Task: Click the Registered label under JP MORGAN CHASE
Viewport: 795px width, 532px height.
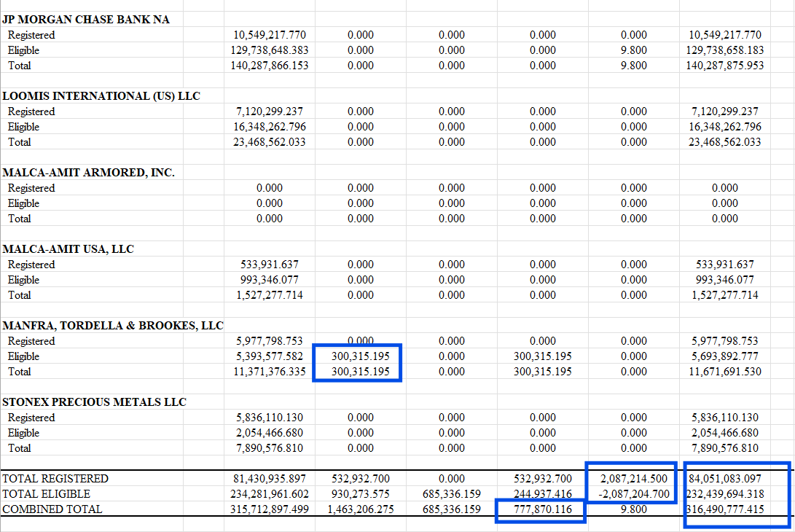Action: [31, 35]
